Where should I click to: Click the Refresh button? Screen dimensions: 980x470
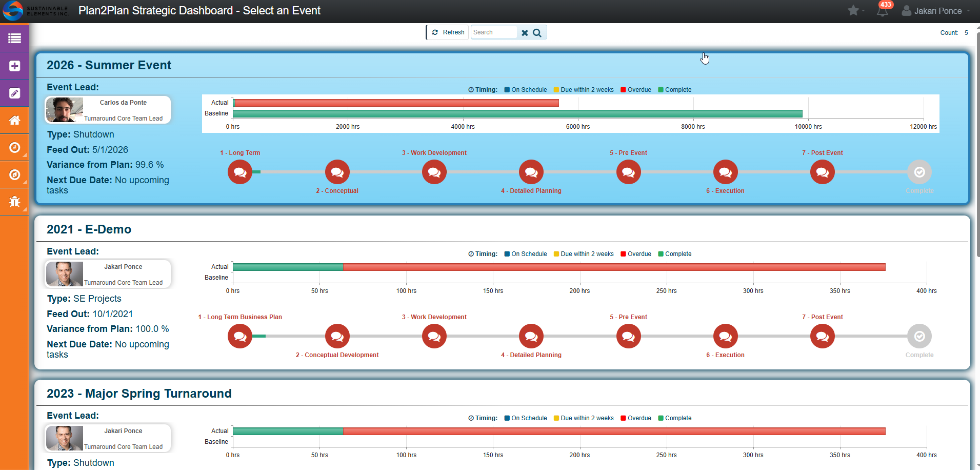click(x=448, y=32)
